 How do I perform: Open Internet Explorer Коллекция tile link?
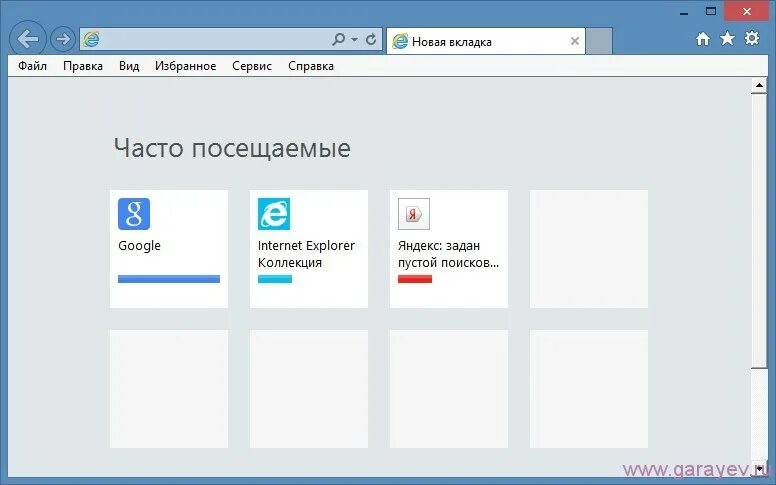(306, 254)
